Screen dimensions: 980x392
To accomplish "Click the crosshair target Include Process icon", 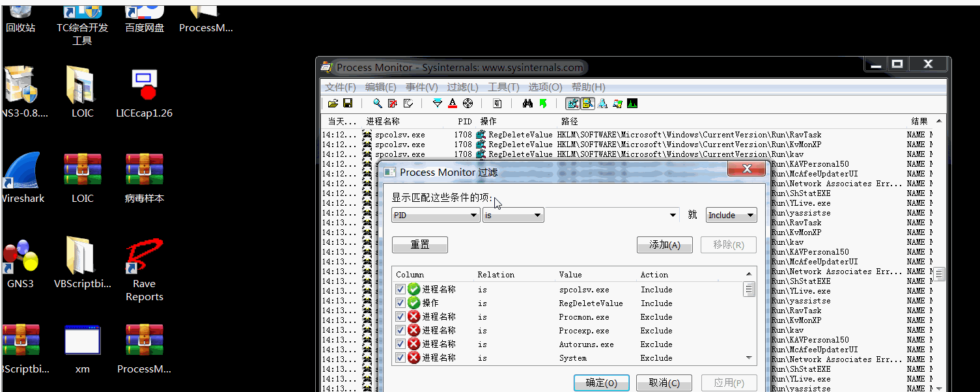I will click(x=468, y=103).
